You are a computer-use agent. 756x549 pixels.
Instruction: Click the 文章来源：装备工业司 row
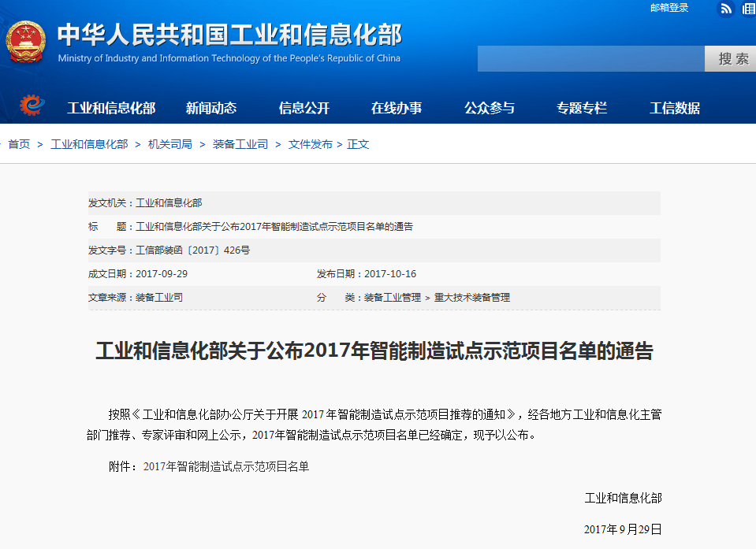point(136,298)
